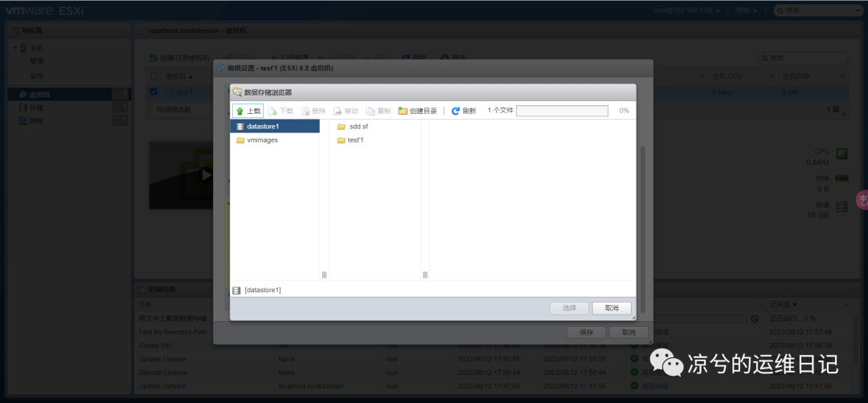The image size is (868, 403).
Task: Click the 内存 memory icon
Action: tap(841, 178)
